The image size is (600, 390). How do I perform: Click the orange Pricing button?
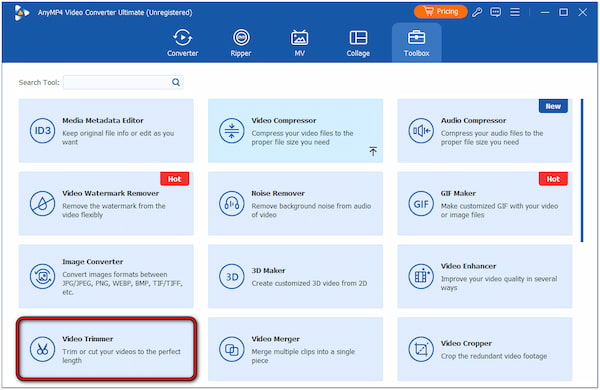tap(440, 12)
